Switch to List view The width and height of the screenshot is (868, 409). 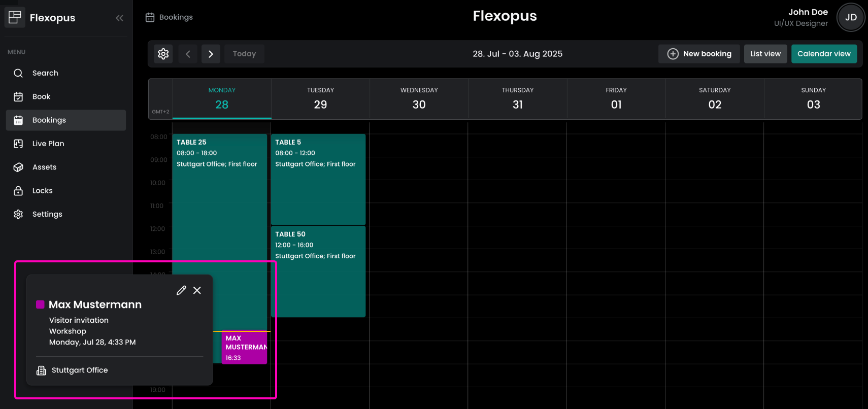[765, 54]
